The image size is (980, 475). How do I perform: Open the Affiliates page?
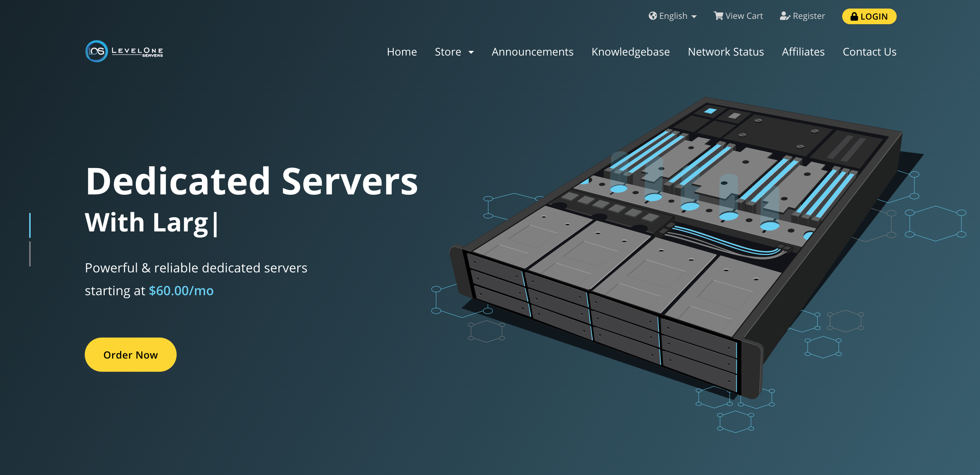click(x=803, y=52)
